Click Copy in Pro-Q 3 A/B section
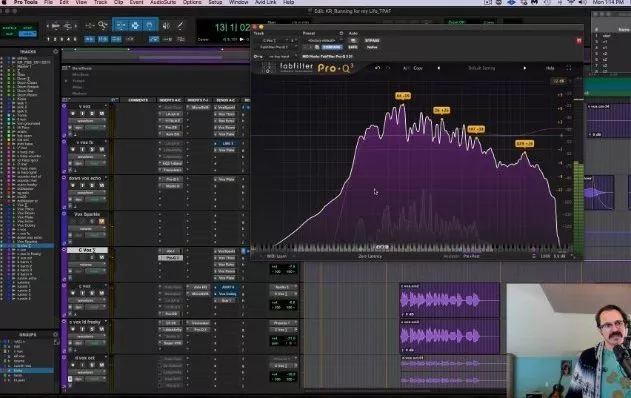Image resolution: width=631 pixels, height=398 pixels. [x=418, y=68]
